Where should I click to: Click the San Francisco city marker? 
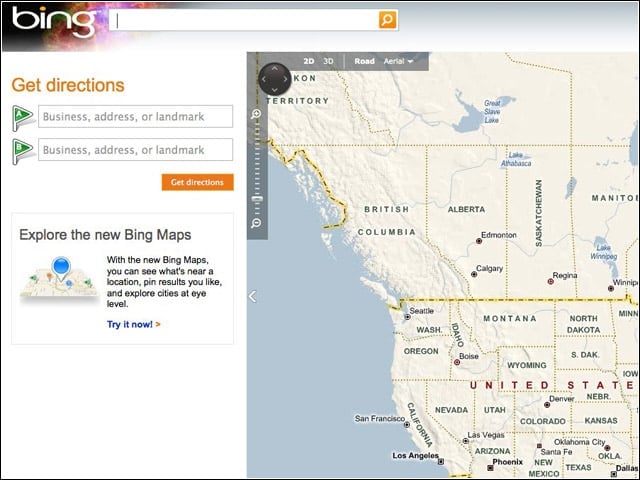pos(407,425)
